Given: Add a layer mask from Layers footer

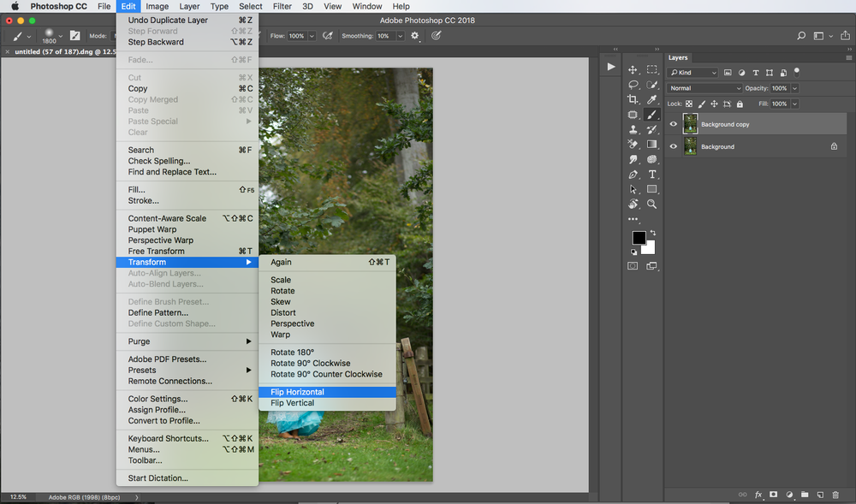Looking at the screenshot, I should pyautogui.click(x=774, y=495).
